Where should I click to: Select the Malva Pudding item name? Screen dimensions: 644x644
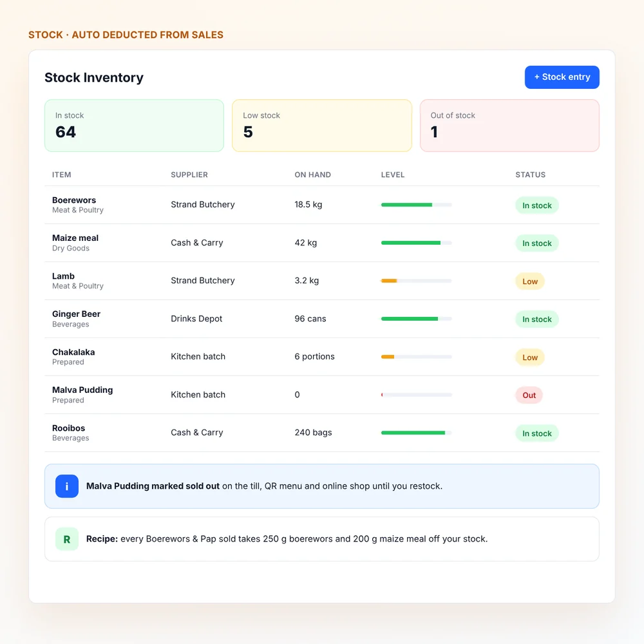click(82, 390)
